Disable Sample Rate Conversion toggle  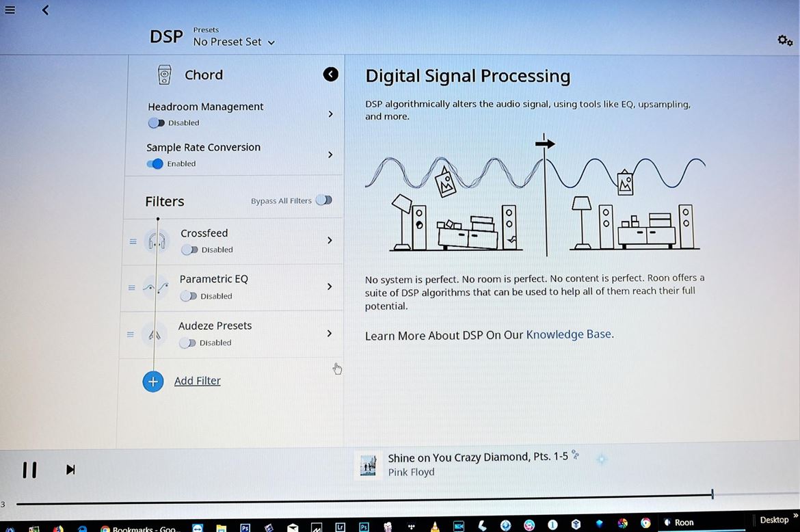tap(155, 164)
